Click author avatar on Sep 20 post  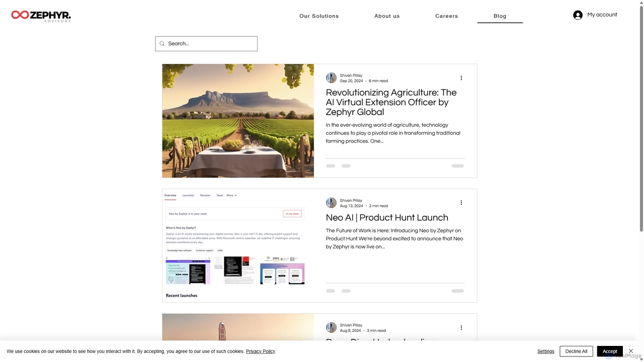[331, 78]
